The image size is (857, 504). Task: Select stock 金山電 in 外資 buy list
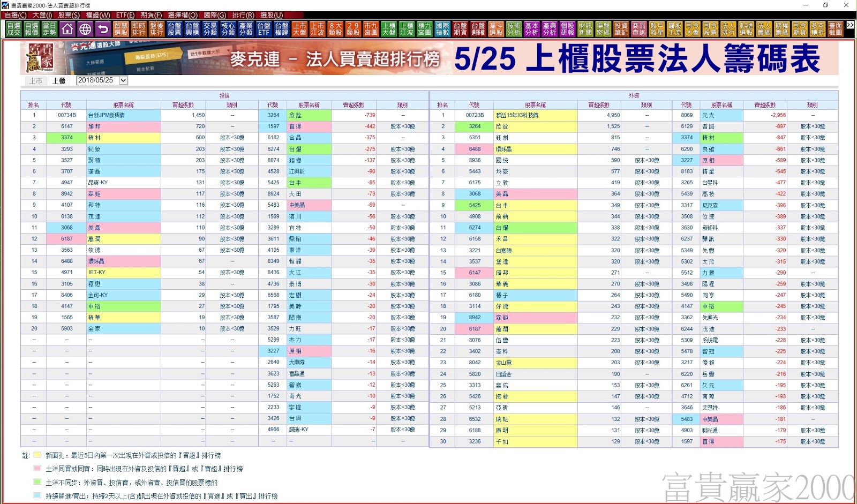535,363
